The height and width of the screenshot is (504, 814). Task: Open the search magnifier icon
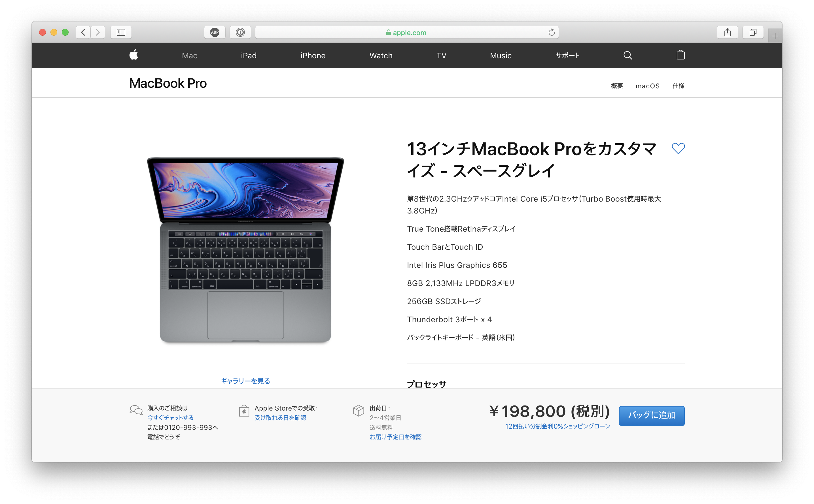pos(628,55)
